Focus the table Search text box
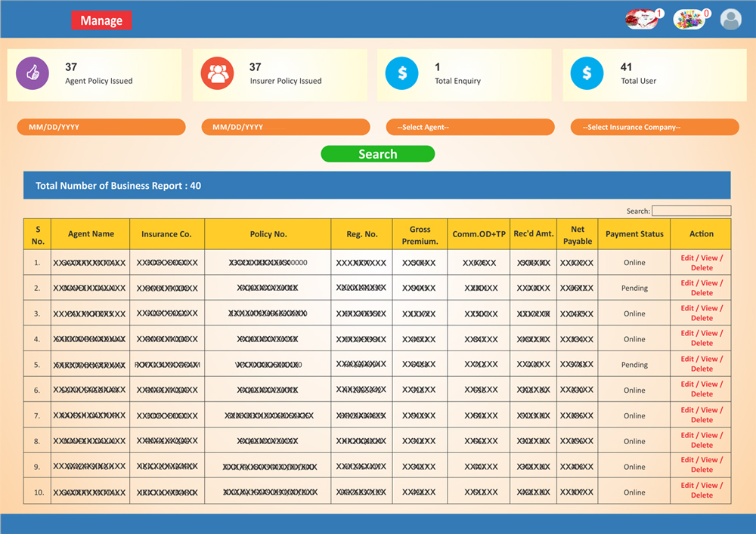 pos(691,211)
